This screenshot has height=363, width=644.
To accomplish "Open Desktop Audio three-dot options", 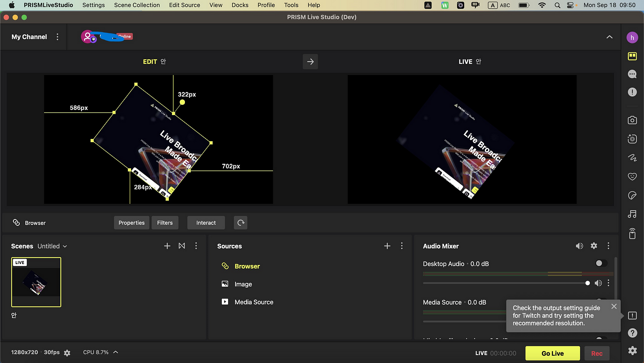I will (x=608, y=283).
